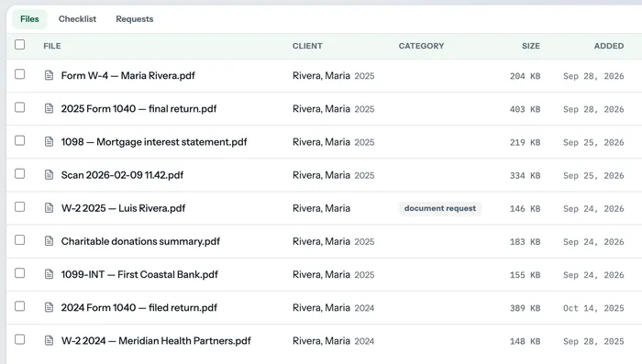Click document icon for 2024 Form 1040
This screenshot has width=642, height=364.
click(49, 307)
